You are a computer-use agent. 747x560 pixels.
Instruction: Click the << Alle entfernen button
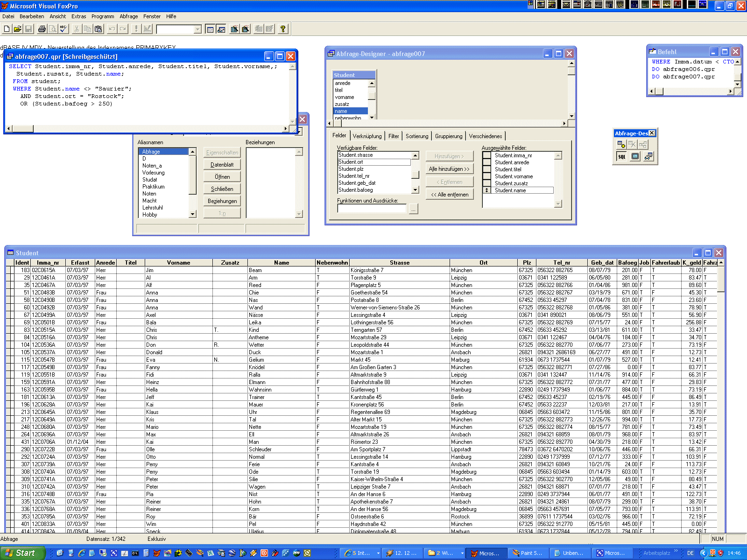(x=449, y=195)
